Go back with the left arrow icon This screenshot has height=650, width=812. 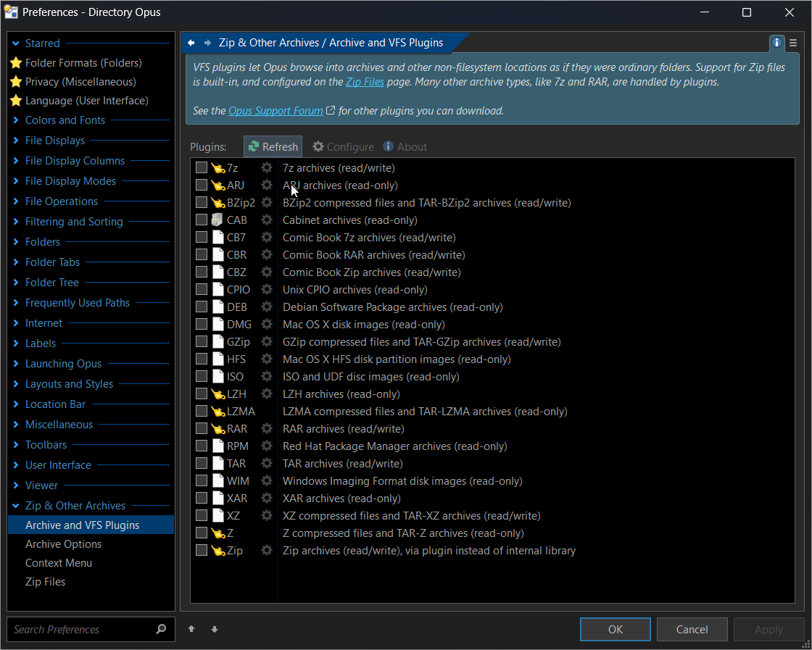point(191,43)
